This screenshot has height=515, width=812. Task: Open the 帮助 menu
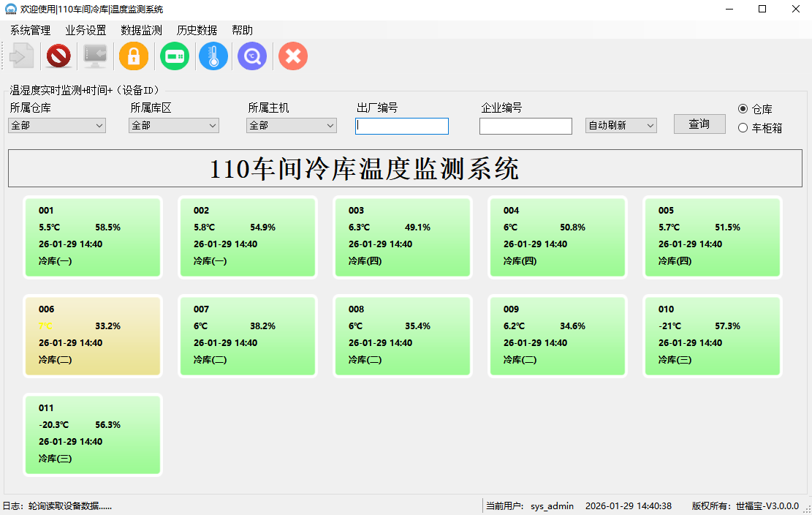(x=242, y=30)
